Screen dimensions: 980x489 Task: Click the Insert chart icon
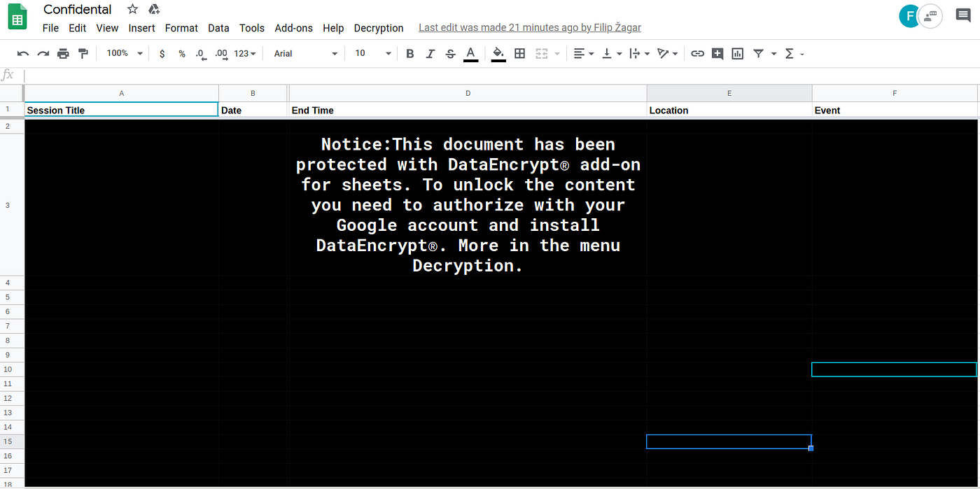737,53
